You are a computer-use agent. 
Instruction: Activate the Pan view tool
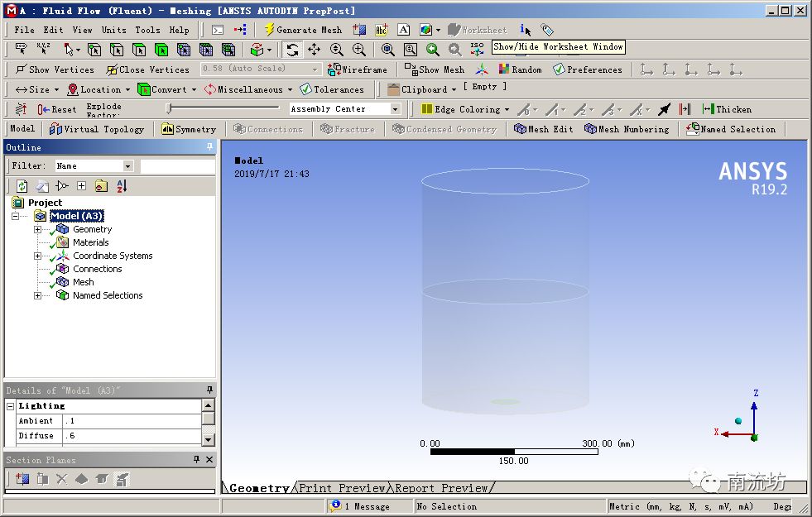[x=315, y=50]
